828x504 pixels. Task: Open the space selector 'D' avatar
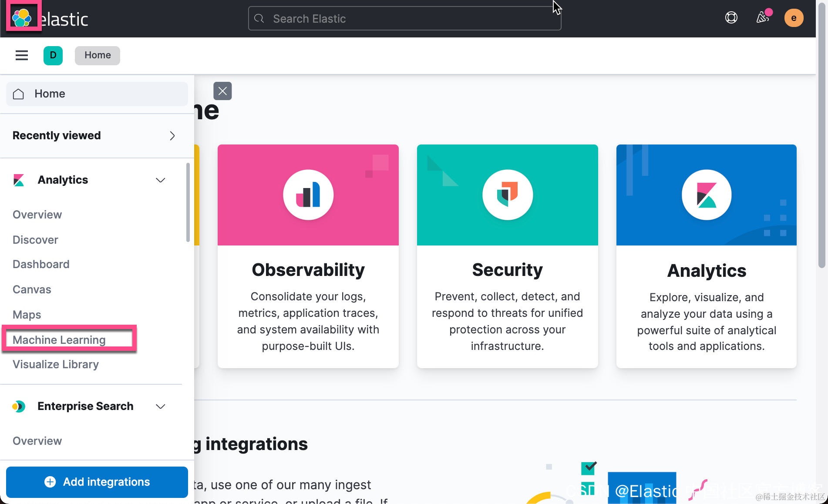pyautogui.click(x=53, y=55)
